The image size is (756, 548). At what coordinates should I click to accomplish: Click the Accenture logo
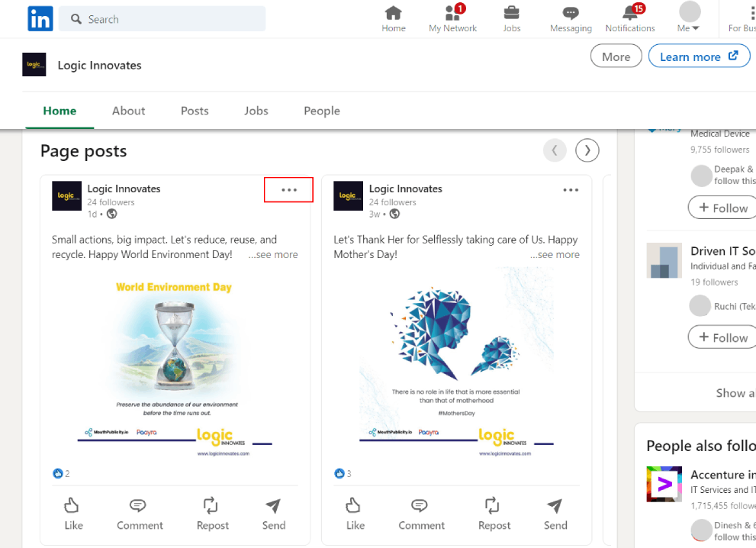click(664, 484)
